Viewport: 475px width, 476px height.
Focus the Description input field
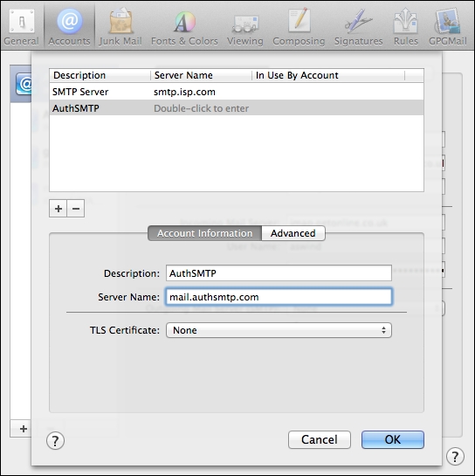[279, 273]
